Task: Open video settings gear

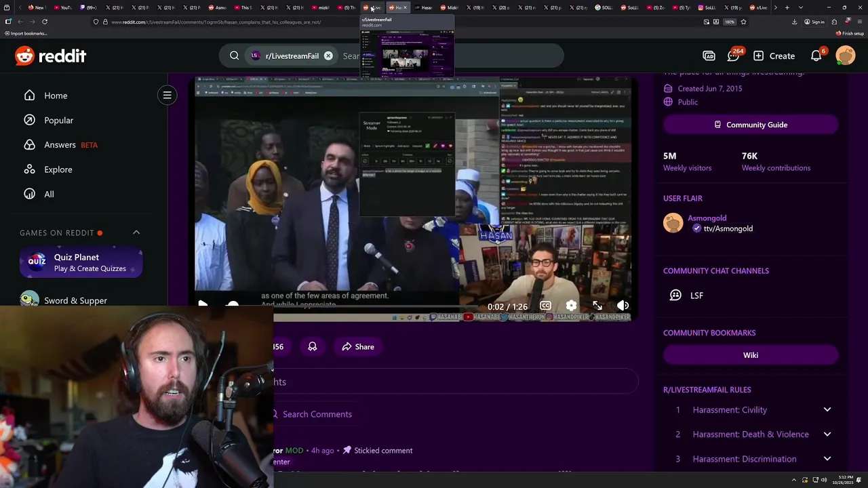Action: pos(571,306)
